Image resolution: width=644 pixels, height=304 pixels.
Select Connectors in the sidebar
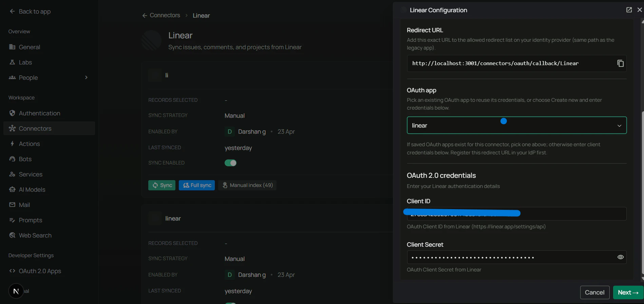tap(49, 128)
